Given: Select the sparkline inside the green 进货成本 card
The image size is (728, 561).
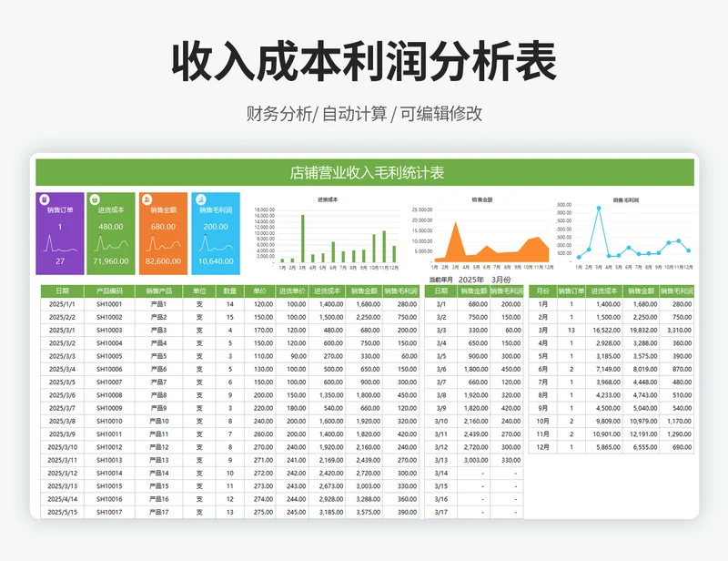Looking at the screenshot, I should pyautogui.click(x=111, y=243).
